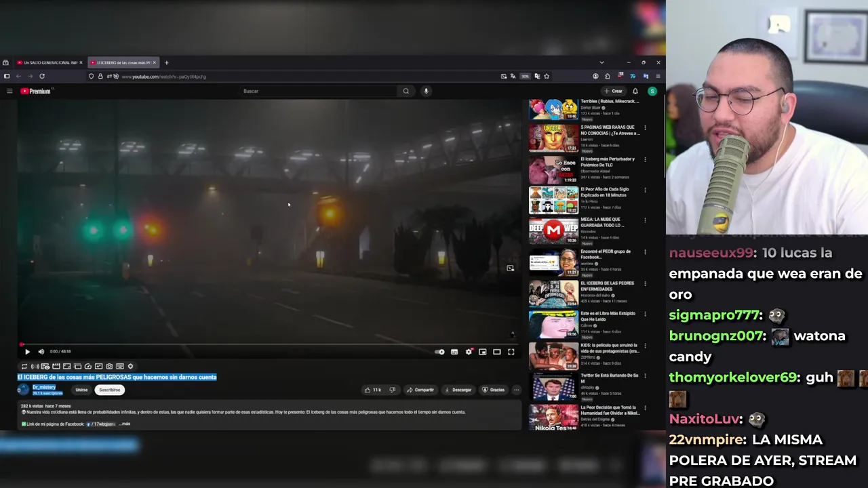The height and width of the screenshot is (488, 868).
Task: Play the YouTube video
Action: pyautogui.click(x=27, y=352)
